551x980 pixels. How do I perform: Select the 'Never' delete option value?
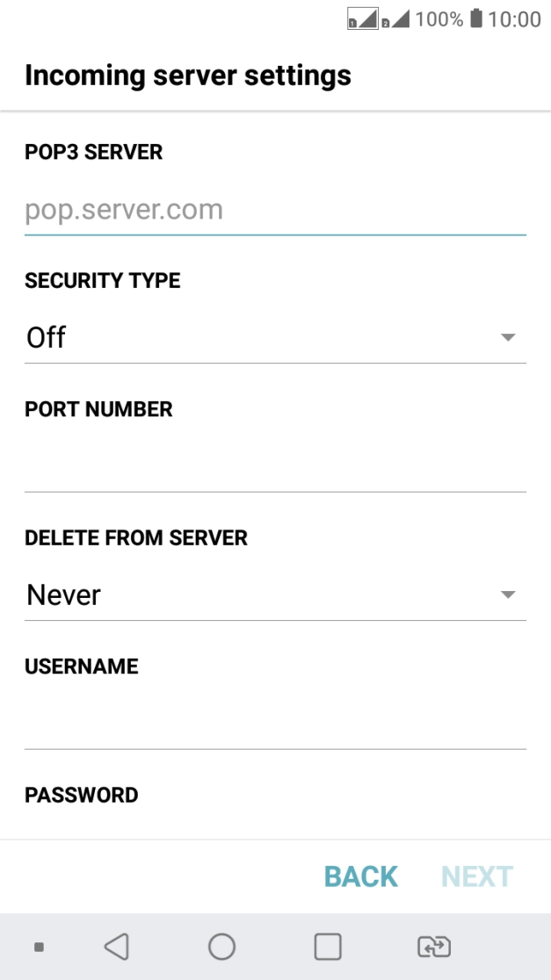click(x=64, y=594)
